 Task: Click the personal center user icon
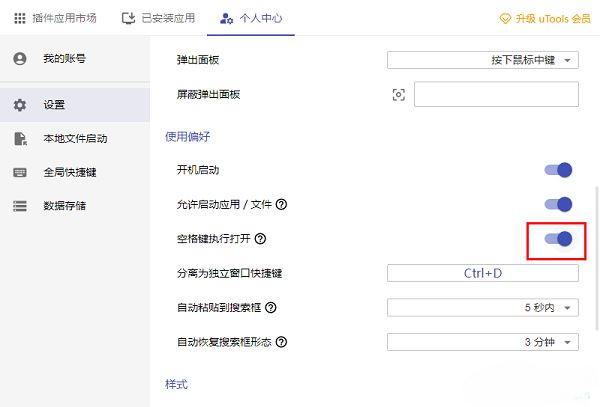(226, 18)
